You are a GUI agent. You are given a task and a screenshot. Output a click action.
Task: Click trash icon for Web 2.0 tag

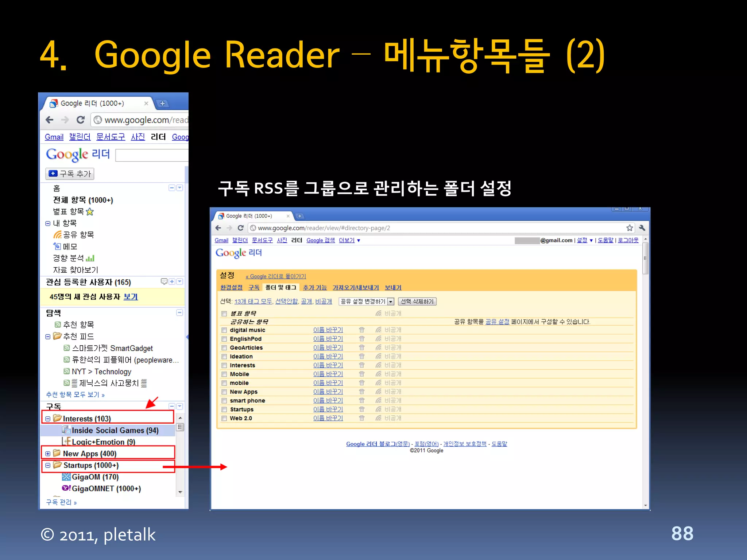(x=361, y=418)
